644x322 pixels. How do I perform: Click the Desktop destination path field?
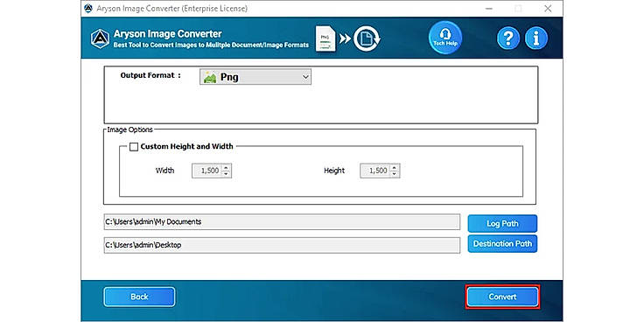pyautogui.click(x=282, y=245)
